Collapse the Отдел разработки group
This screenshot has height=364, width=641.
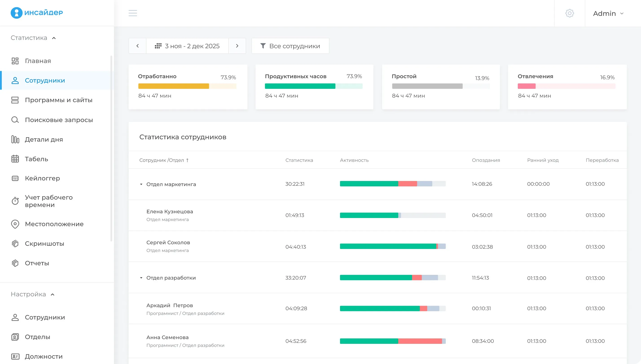pyautogui.click(x=141, y=278)
